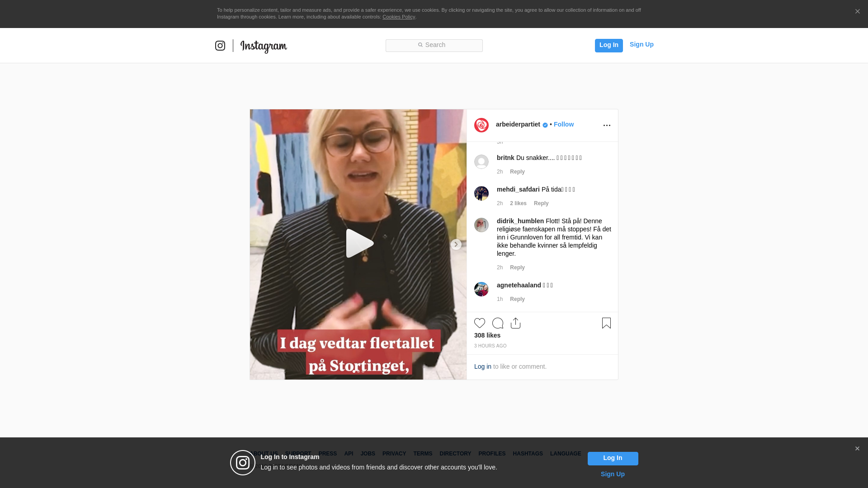Dismiss the cookie banner with the X

[857, 12]
